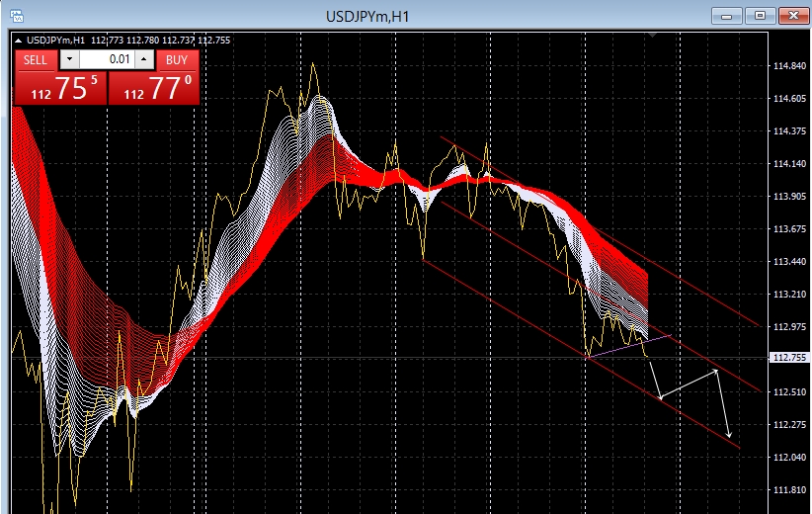Click the 112.040 price scale label
This screenshot has width=812, height=514.
point(789,458)
